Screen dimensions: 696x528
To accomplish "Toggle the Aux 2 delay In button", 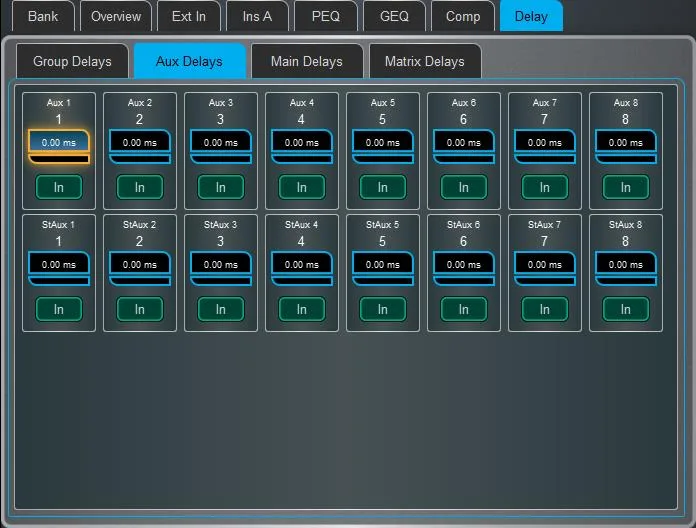I will coord(140,187).
